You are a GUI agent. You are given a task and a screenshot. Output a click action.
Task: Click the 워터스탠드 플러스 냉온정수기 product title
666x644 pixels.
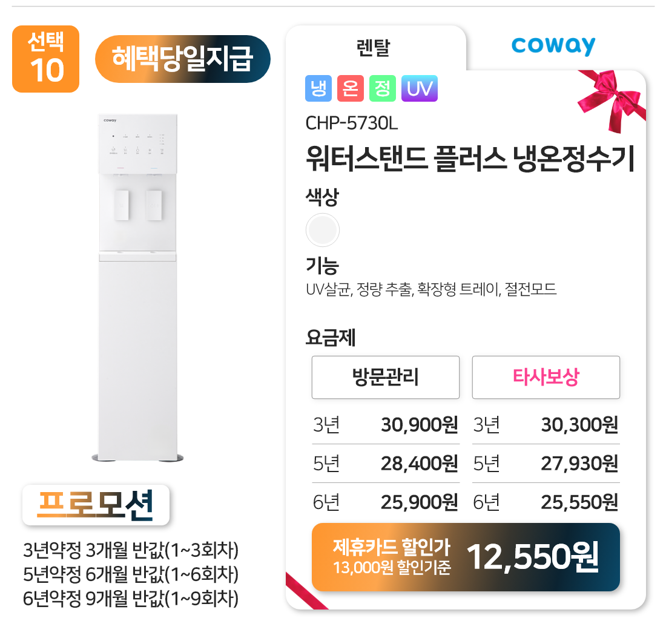point(470,161)
